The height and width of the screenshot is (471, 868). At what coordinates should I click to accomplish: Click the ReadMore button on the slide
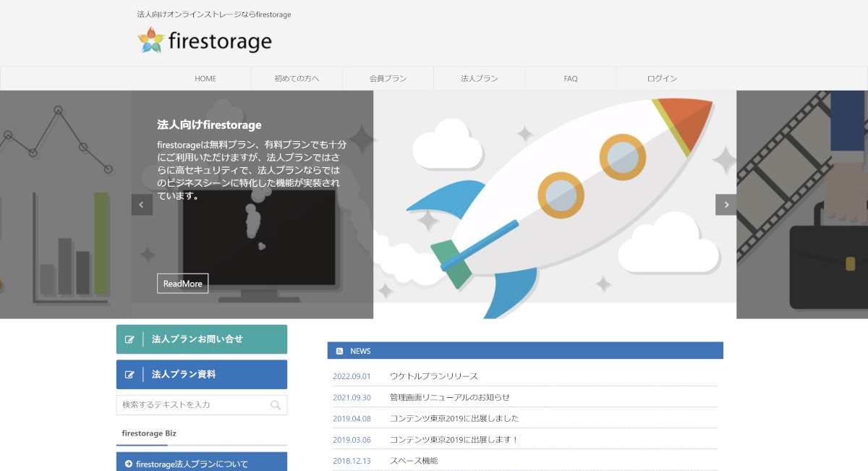coord(182,284)
